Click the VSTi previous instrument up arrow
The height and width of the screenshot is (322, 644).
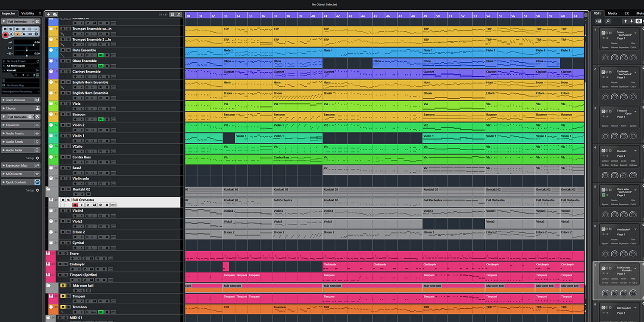(626, 21)
